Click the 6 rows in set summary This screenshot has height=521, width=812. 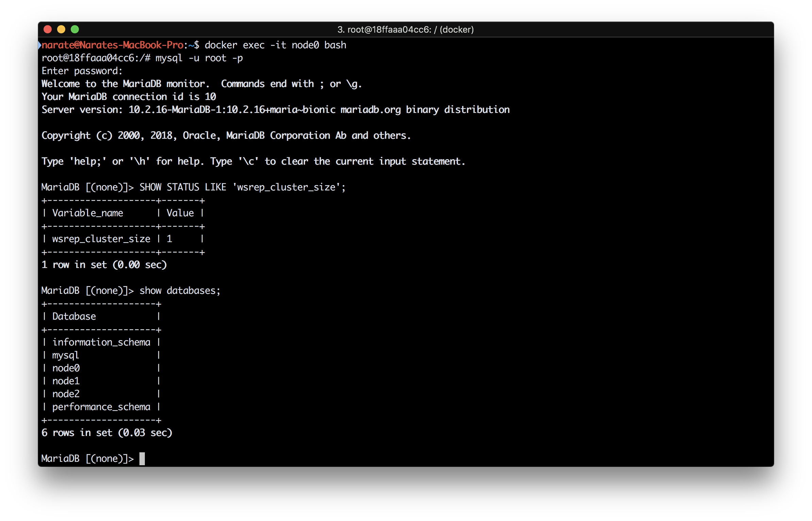click(x=106, y=432)
